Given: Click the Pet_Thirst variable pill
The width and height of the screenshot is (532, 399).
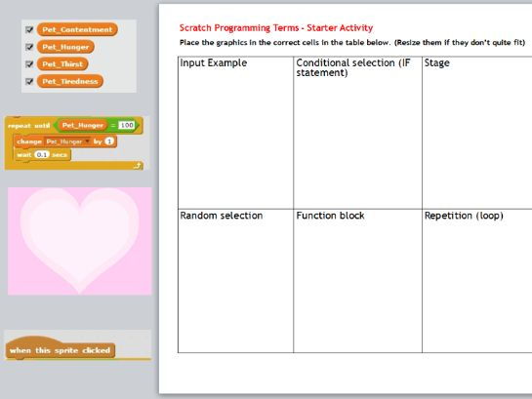Looking at the screenshot, I should [x=62, y=64].
